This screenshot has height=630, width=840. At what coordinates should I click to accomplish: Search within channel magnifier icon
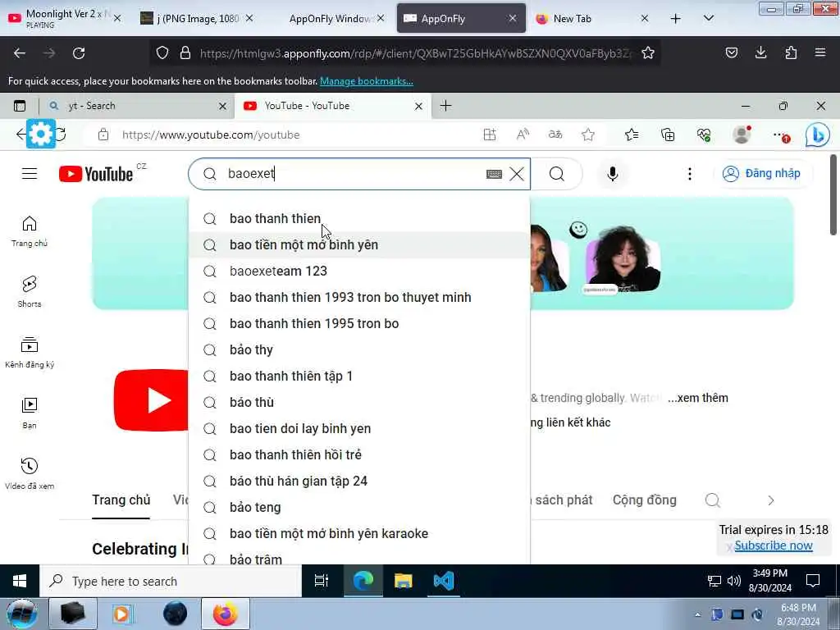pyautogui.click(x=713, y=500)
